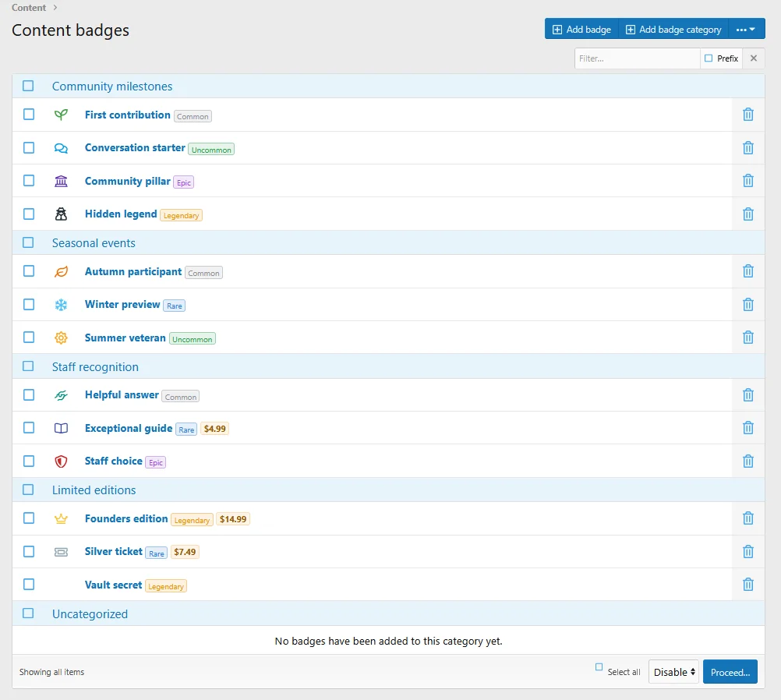781x700 pixels.
Task: Click the $14.99 price label
Action: (233, 519)
